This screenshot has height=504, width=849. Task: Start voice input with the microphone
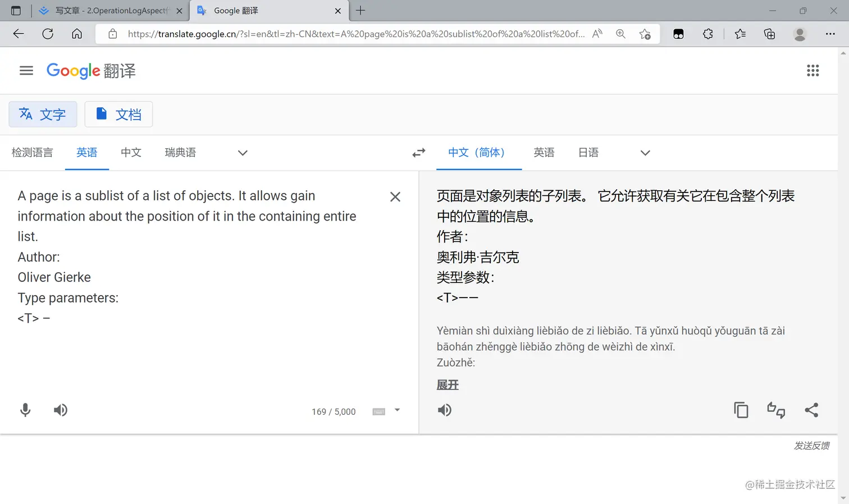(x=25, y=410)
